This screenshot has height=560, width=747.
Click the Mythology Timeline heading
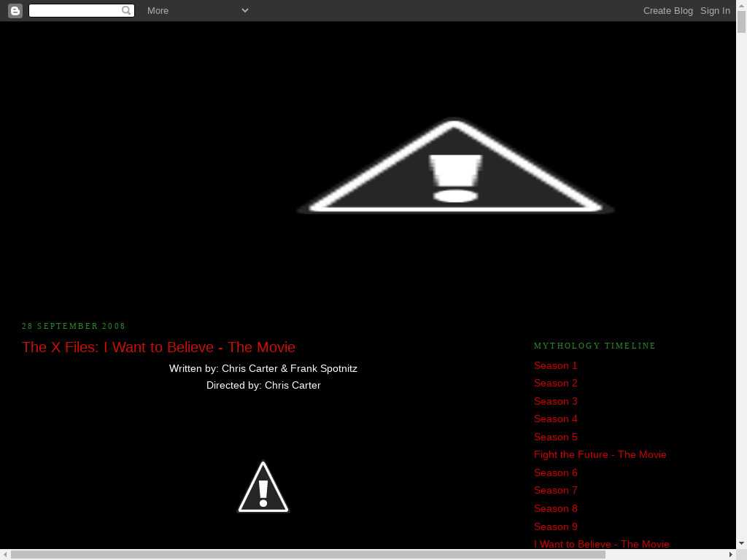(595, 346)
